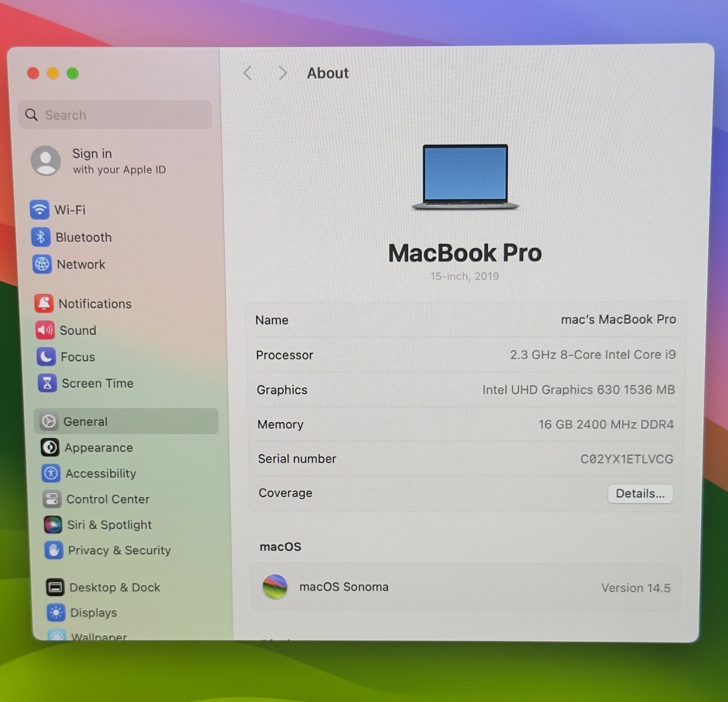Click processor value 2.3 GHz 8-Core
Screen dimensions: 728x702
[593, 354]
